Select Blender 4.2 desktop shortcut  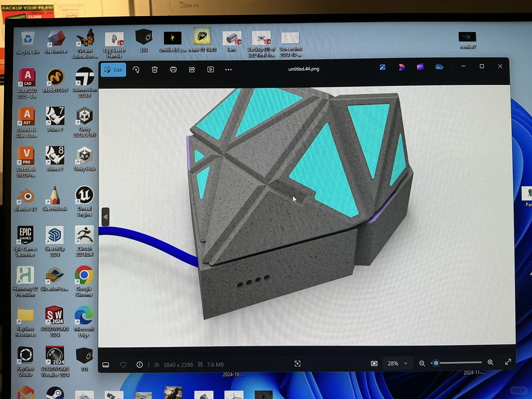point(25,199)
